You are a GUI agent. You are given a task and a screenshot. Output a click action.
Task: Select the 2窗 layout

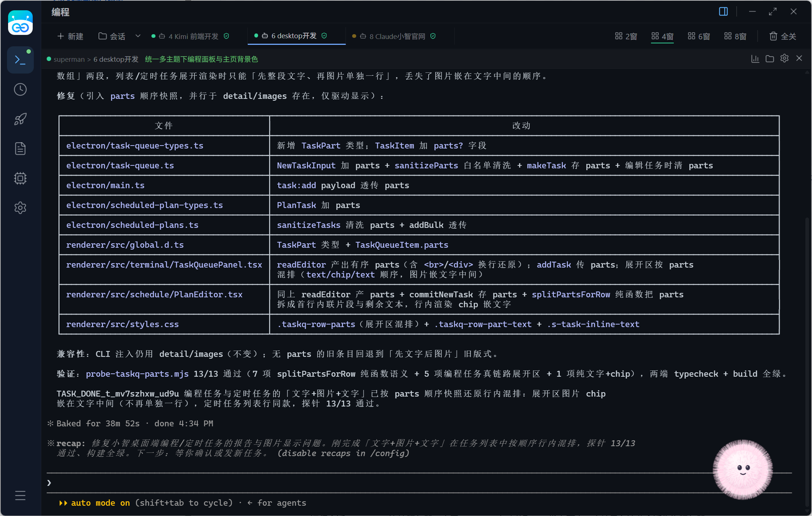tap(626, 36)
